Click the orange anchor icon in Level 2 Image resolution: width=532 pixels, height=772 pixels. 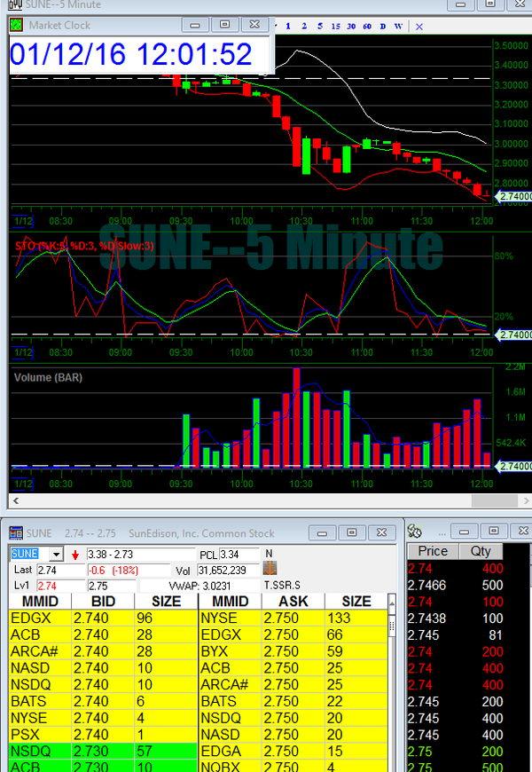(x=270, y=570)
